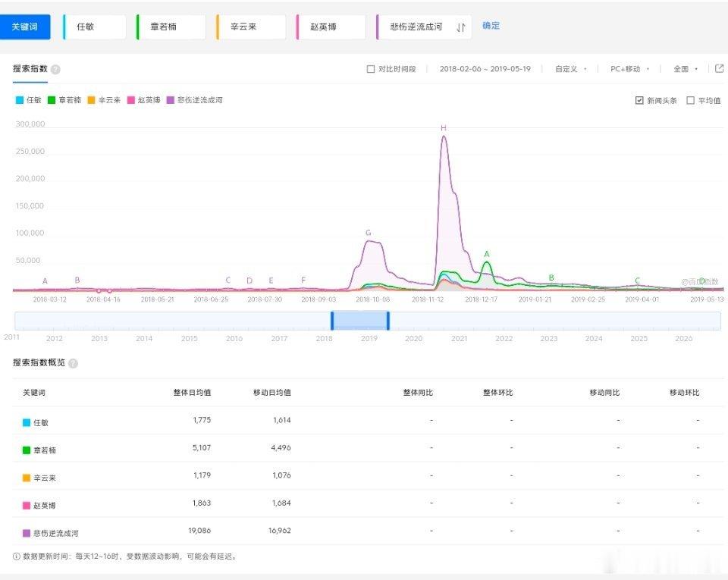This screenshot has height=580, width=728.
Task: Open the 自定义 time range dropdown
Action: point(570,69)
